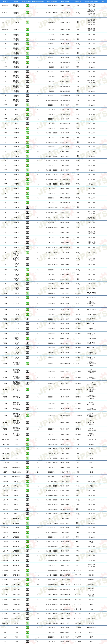Click the production years 12.2007 -> 06.2010

(52, 5)
